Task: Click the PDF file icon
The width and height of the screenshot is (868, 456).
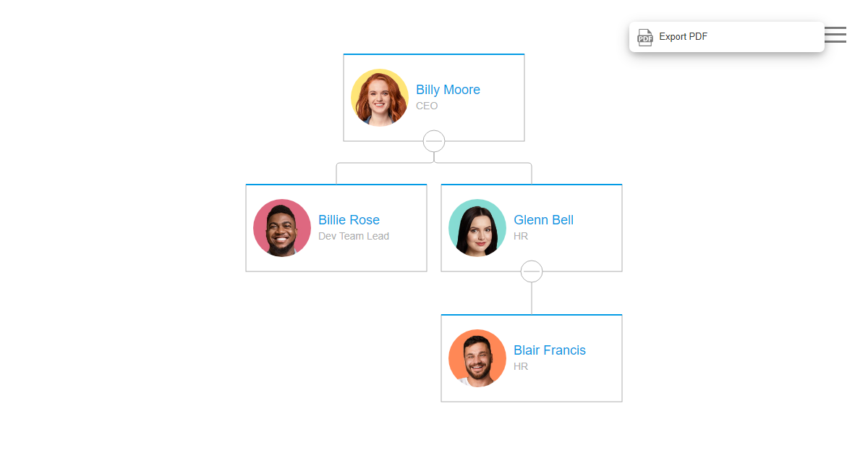Action: [x=644, y=37]
